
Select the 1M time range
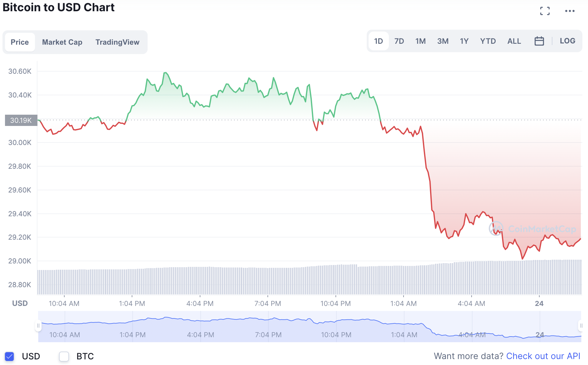coord(420,41)
